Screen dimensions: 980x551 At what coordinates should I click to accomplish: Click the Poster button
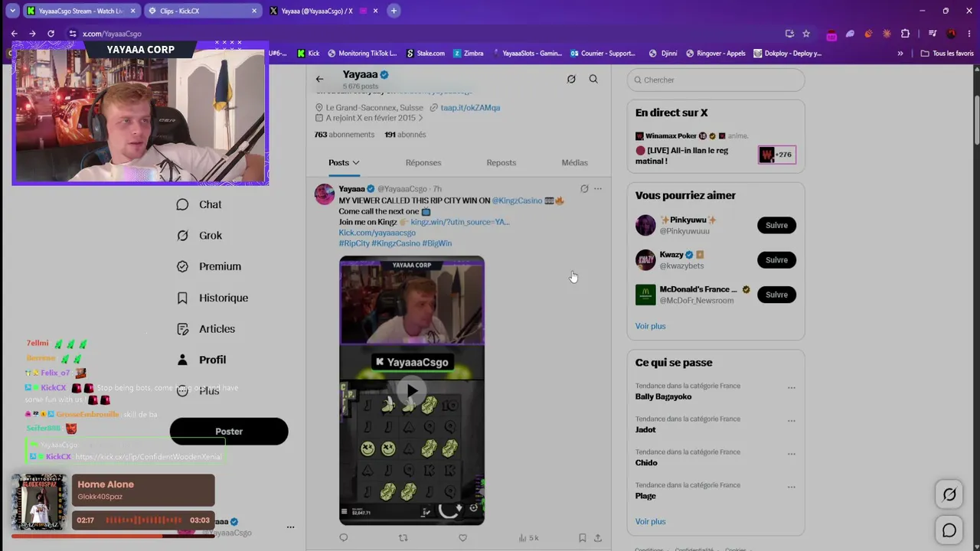(x=229, y=432)
